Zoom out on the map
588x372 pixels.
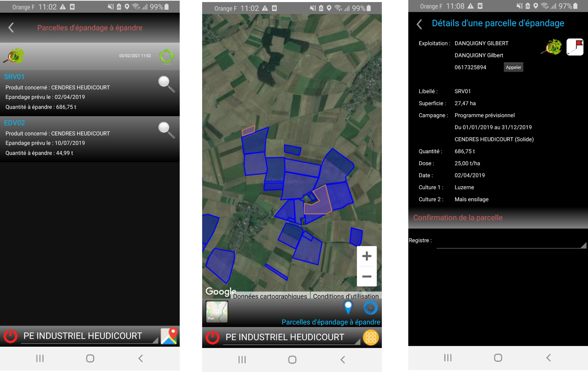point(366,276)
